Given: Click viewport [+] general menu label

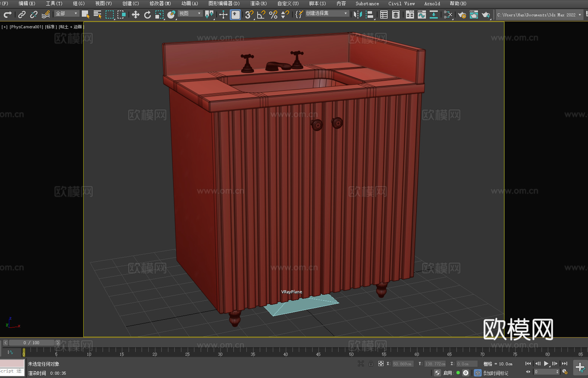Looking at the screenshot, I should (x=4, y=27).
